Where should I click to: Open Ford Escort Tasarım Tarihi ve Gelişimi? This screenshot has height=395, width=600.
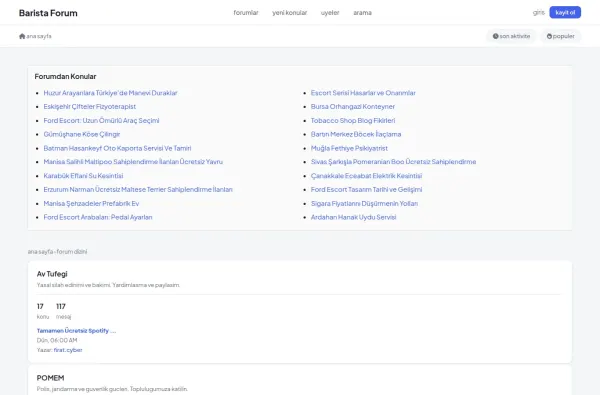[x=366, y=189]
